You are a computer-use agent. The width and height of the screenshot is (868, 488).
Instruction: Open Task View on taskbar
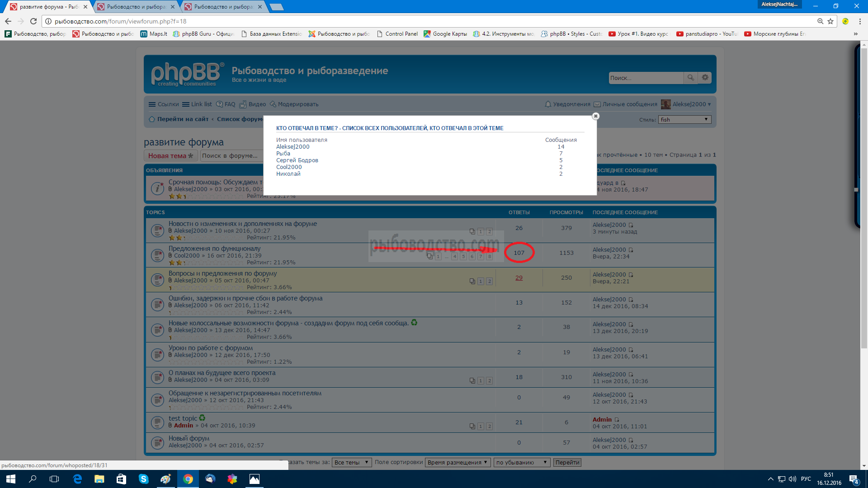click(x=54, y=479)
